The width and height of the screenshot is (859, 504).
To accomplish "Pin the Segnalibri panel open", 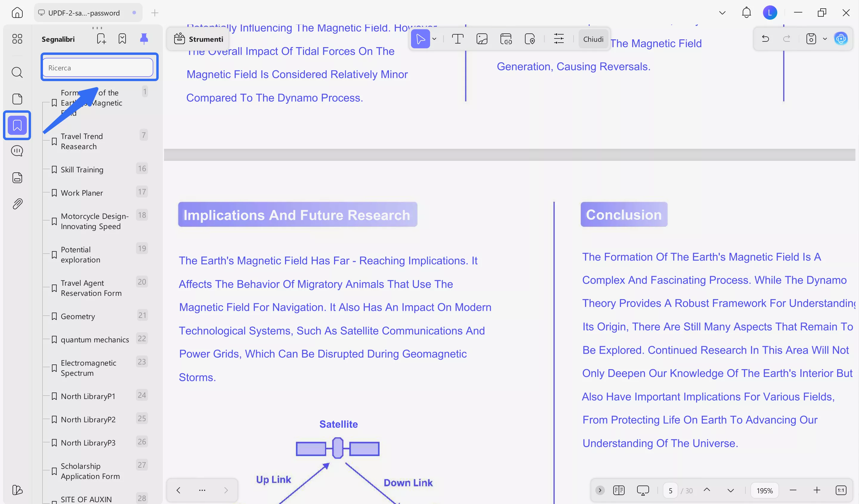I will click(x=143, y=38).
